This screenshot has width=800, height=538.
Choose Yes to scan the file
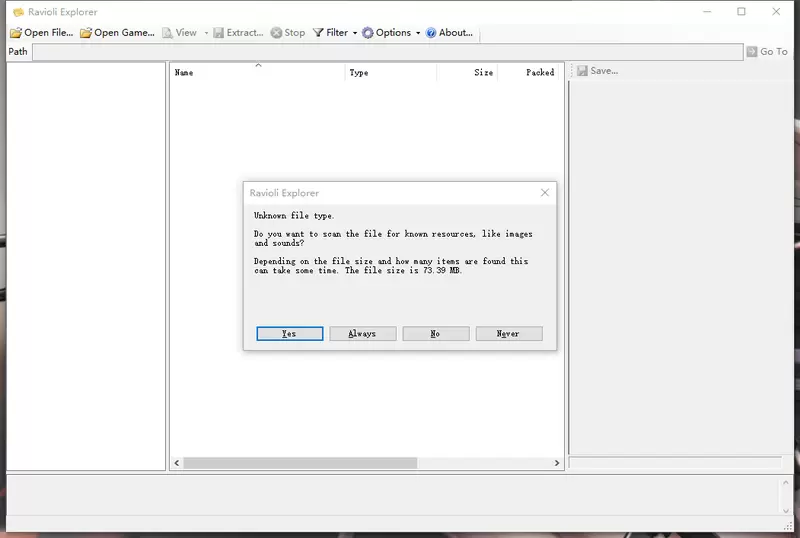pos(289,334)
